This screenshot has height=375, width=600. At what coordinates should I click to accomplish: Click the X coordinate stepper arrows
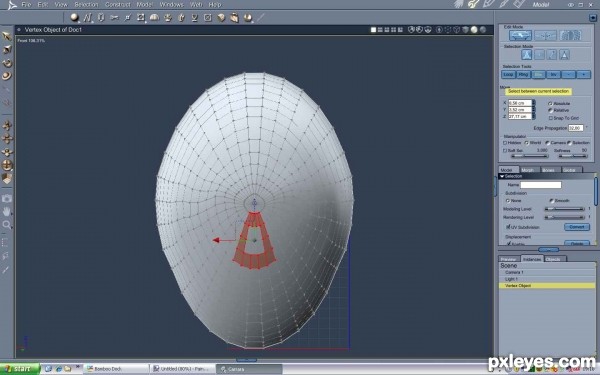[x=534, y=103]
